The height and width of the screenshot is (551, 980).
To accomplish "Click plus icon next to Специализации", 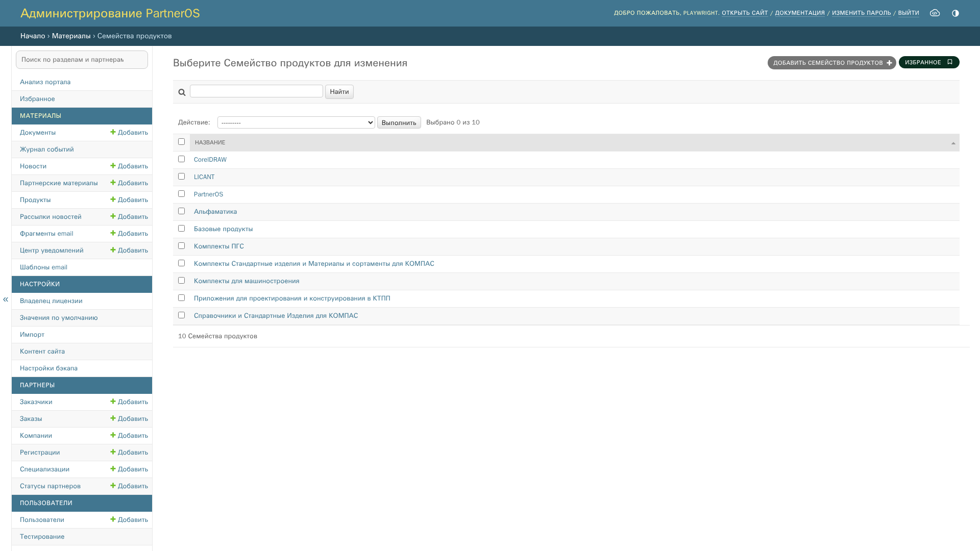I will tap(113, 469).
